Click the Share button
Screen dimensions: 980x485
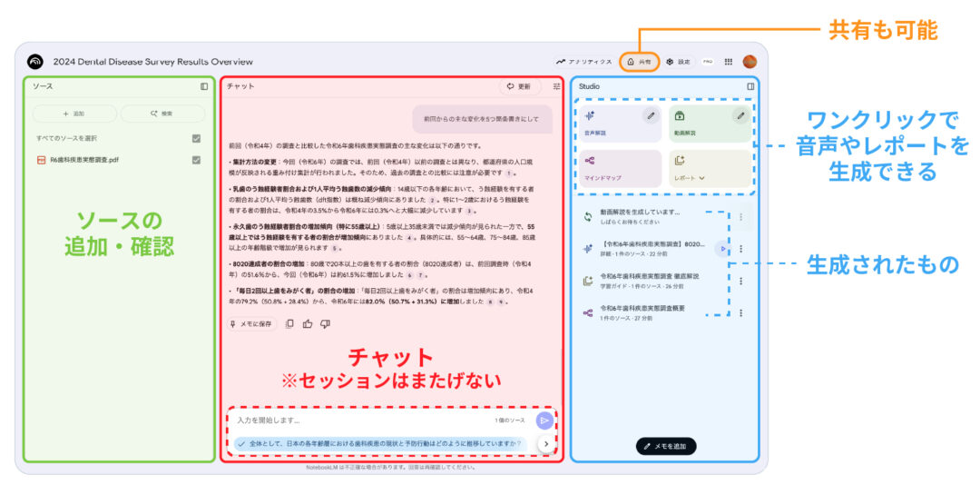640,62
